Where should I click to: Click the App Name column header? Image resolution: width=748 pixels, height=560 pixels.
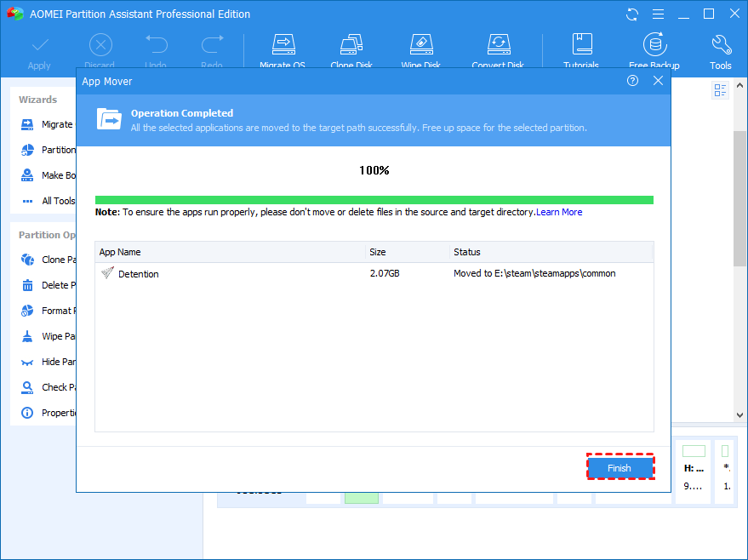[x=230, y=252]
